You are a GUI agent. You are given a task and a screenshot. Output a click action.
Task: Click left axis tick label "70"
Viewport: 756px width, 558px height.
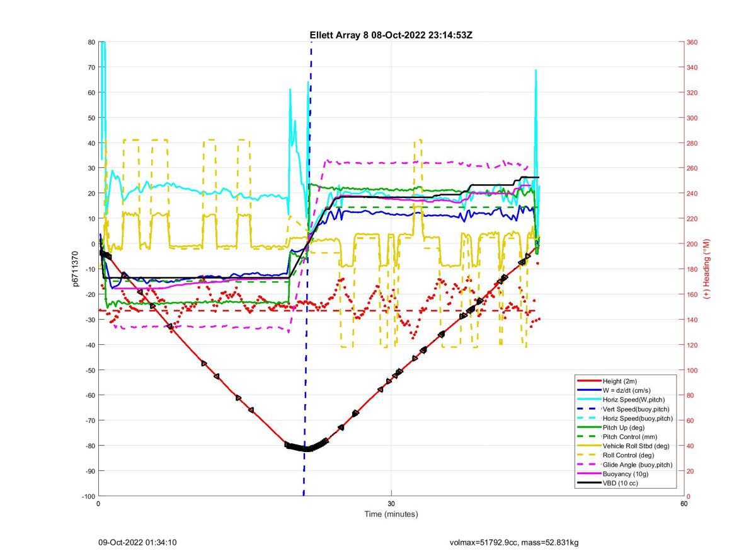click(x=91, y=67)
